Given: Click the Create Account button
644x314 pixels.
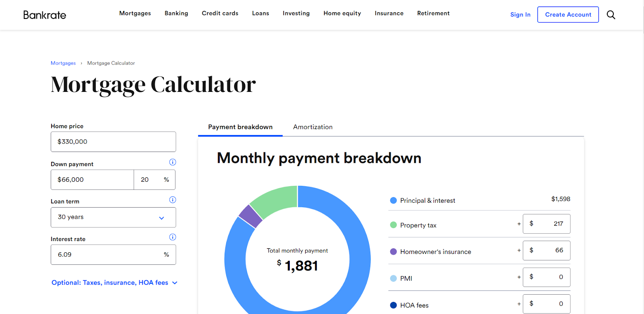Looking at the screenshot, I should [568, 15].
